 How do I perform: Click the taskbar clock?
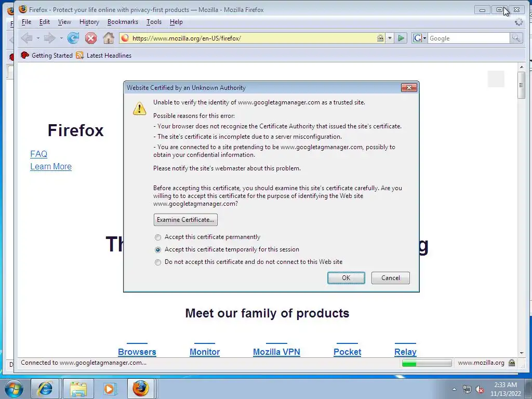[x=505, y=389]
